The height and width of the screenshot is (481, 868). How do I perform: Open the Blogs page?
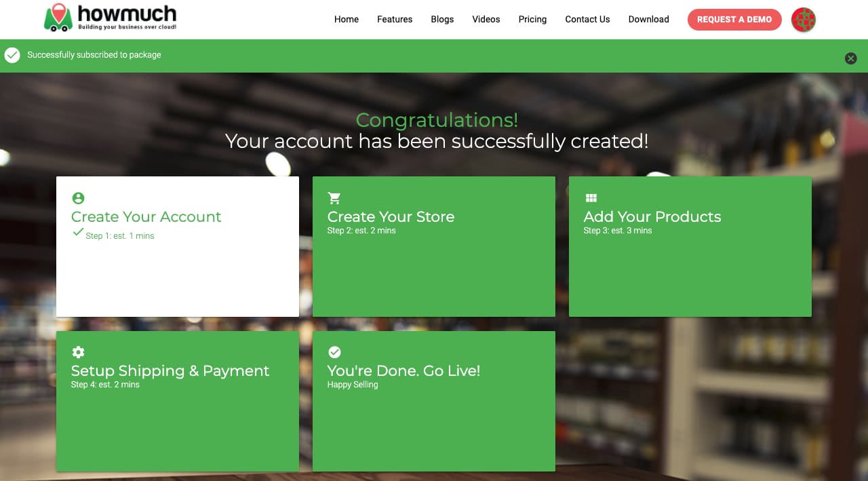click(442, 19)
